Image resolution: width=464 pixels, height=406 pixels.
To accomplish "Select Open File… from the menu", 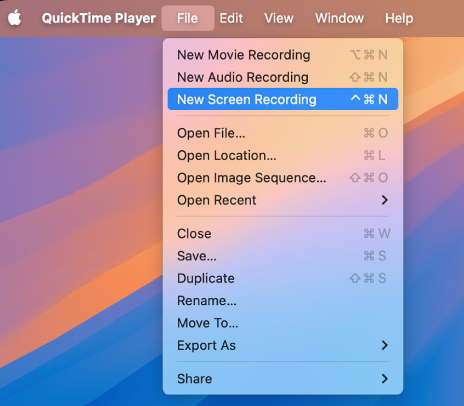I will tap(283, 133).
